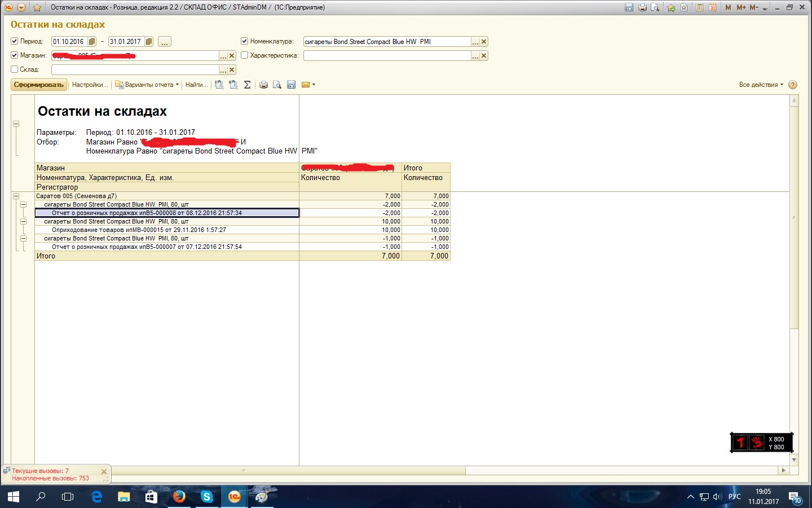The image size is (812, 508).
Task: Click inside the empty Склад input field
Action: click(135, 70)
